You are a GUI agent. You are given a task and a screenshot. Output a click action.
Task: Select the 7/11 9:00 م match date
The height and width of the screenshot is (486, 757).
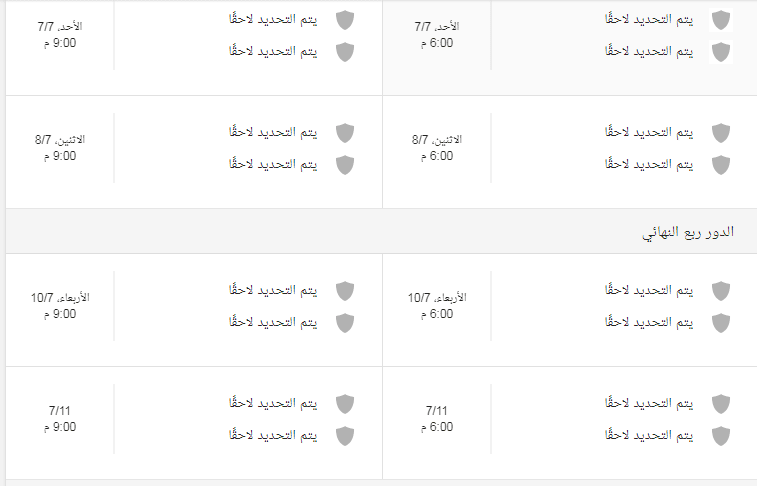60,418
